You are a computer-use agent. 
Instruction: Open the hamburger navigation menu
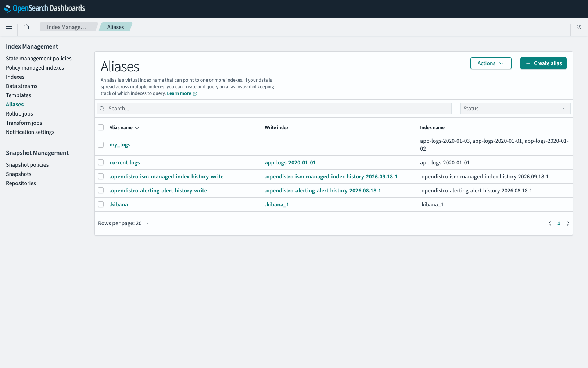tap(9, 27)
